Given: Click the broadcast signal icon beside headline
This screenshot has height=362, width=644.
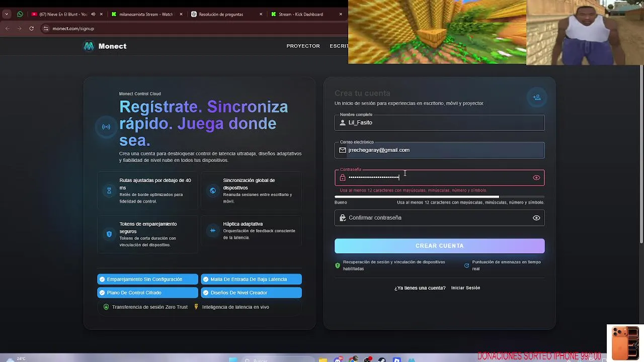Looking at the screenshot, I should 106,127.
